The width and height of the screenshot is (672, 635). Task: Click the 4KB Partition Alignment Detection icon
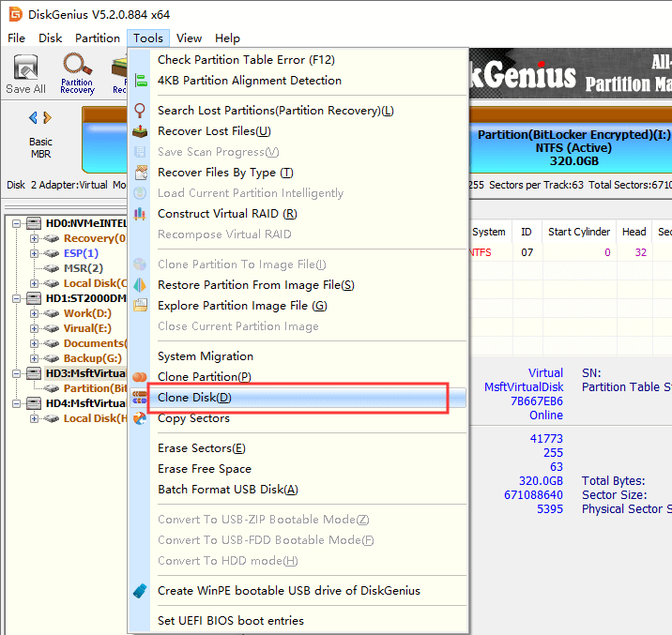[140, 81]
